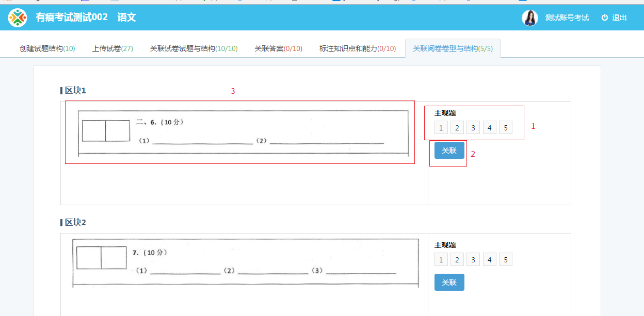Click the 主观题 label in 区块1
Viewport: 644px width, 316px height.
[x=445, y=113]
